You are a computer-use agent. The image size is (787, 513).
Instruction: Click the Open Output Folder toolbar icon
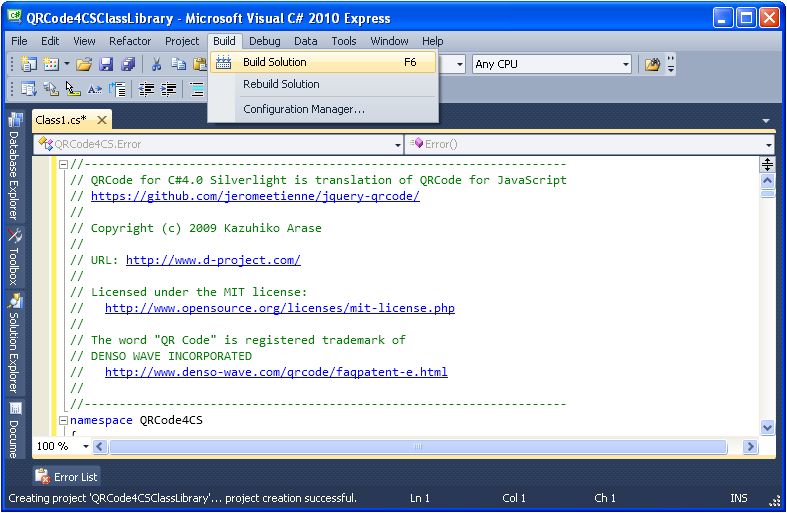click(x=652, y=64)
